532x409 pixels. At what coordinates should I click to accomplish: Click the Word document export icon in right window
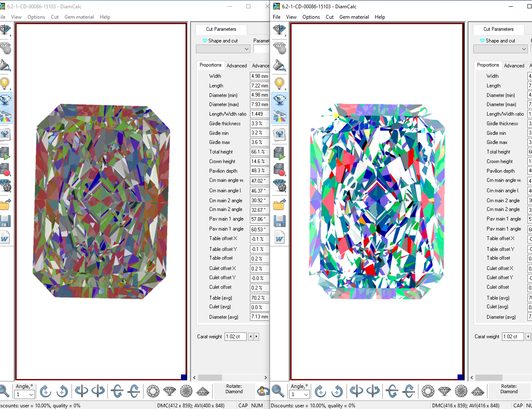tap(279, 237)
